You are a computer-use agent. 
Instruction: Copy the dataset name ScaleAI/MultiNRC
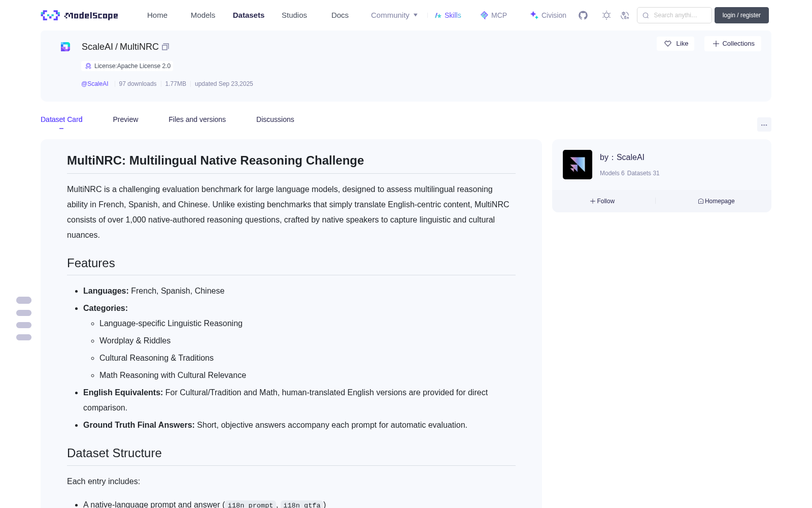(165, 47)
